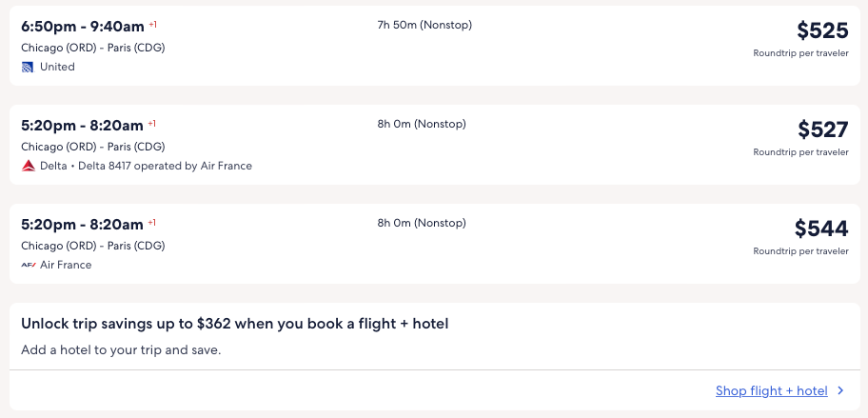Click the Air France 8h 0m (Nonstop) duration
This screenshot has width=868, height=418.
(x=422, y=223)
